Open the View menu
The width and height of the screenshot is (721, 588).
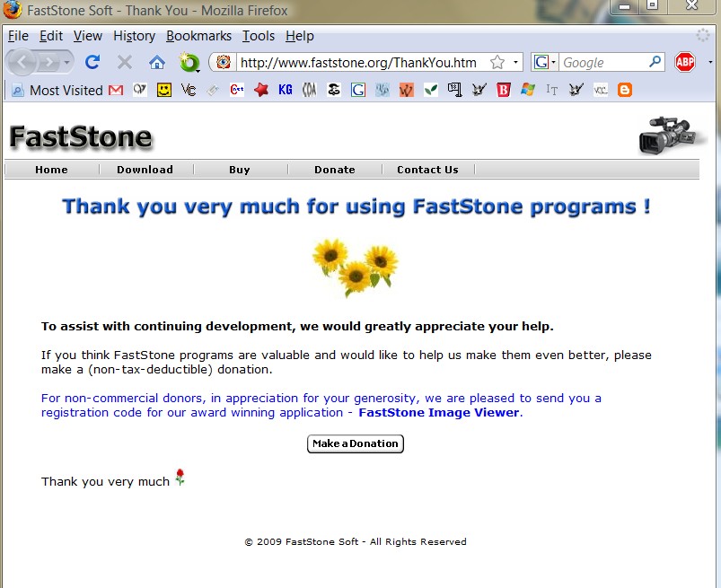pyautogui.click(x=87, y=36)
